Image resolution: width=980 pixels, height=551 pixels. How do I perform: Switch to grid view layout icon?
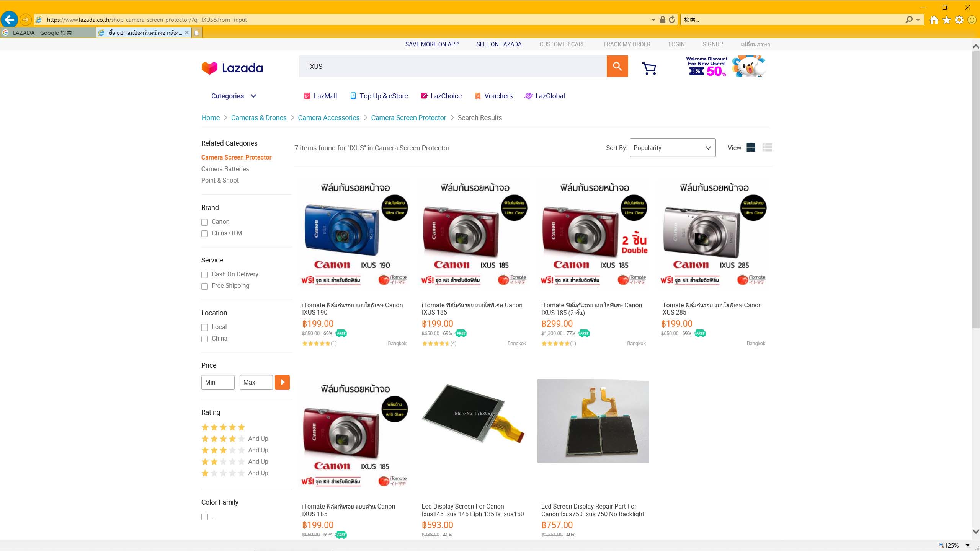751,147
